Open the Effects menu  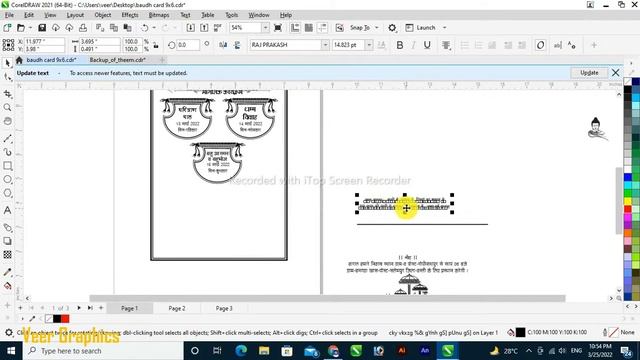coord(130,15)
